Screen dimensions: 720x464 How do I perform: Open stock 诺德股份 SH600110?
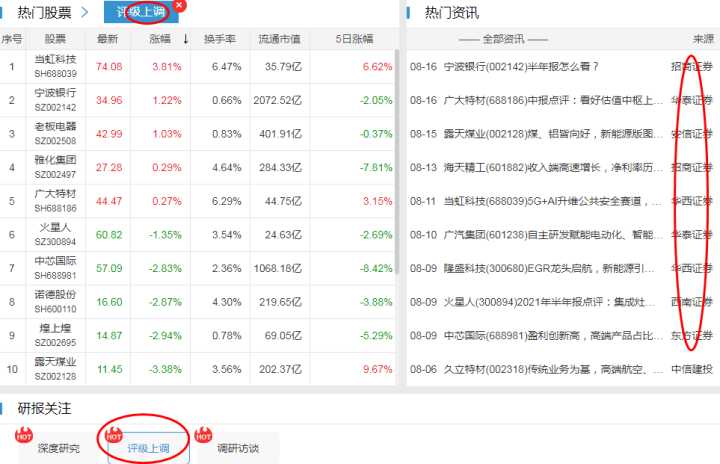pyautogui.click(x=55, y=301)
